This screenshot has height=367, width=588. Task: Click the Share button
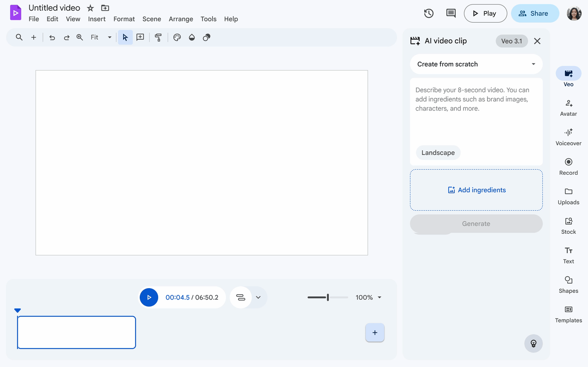(535, 13)
